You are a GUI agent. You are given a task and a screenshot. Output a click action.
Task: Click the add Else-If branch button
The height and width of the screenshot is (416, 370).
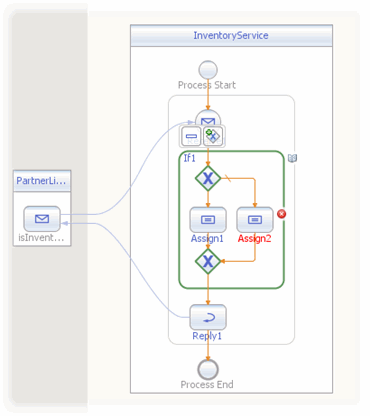(213, 136)
